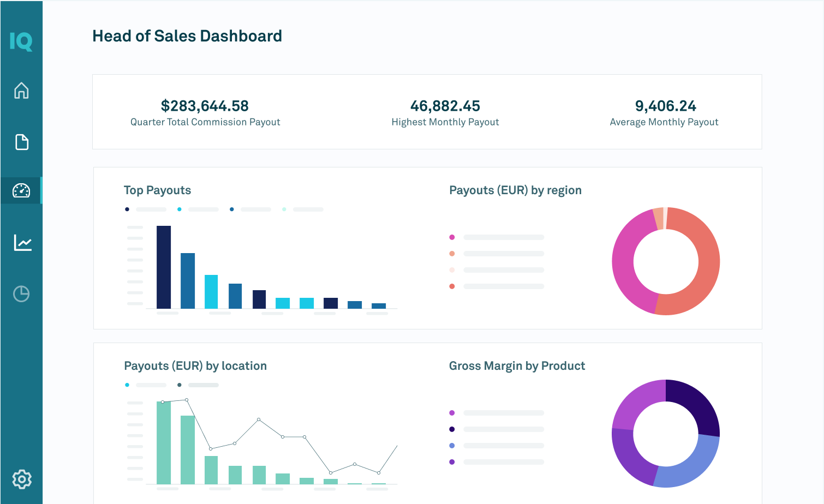Open the Analytics line chart view
The width and height of the screenshot is (824, 504).
(21, 242)
